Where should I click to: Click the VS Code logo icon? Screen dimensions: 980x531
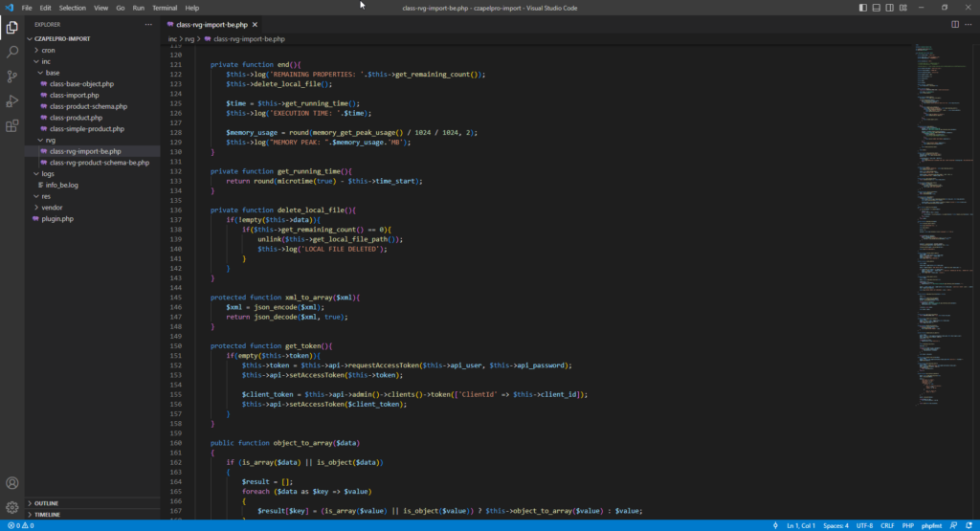coord(9,8)
